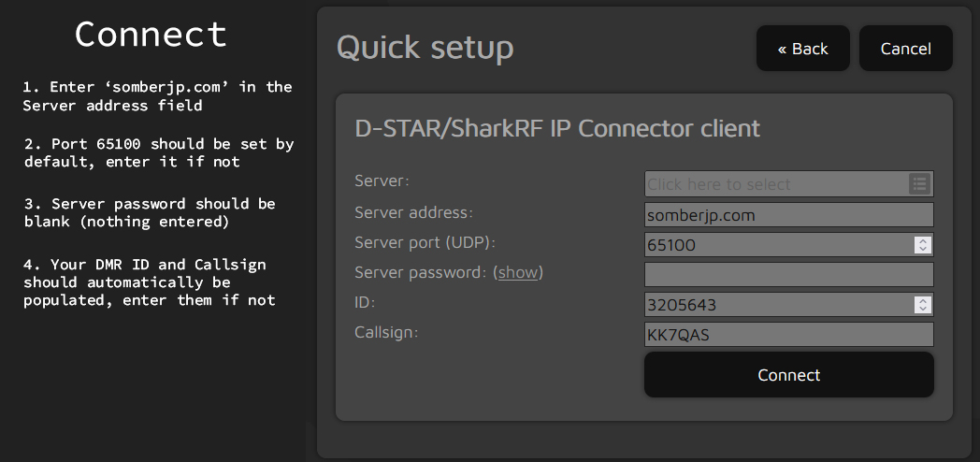Screen dimensions: 980x462
Task: Decrement the ID with the down arrow
Action: 923,310
